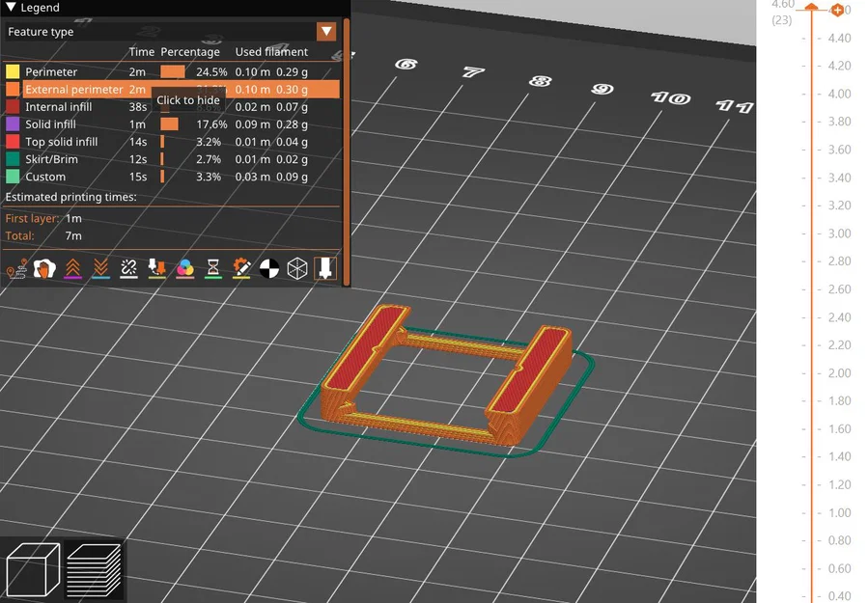Viewport: 868px width, 603px height.
Task: Click the legend panel vertical scrollbar
Action: coord(347,152)
